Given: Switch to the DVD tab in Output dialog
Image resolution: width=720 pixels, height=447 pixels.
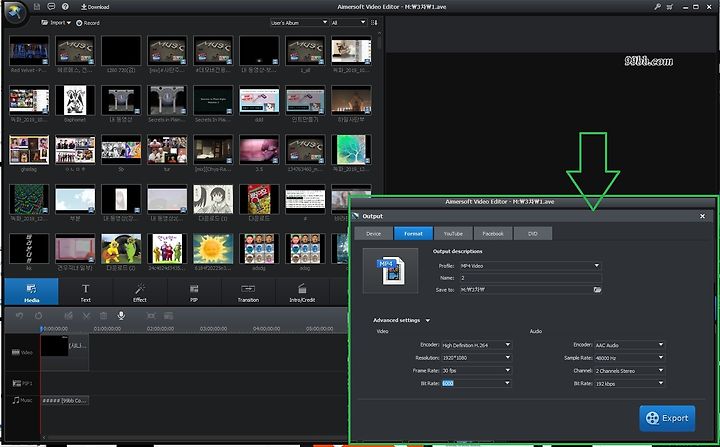Looking at the screenshot, I should tap(533, 233).
